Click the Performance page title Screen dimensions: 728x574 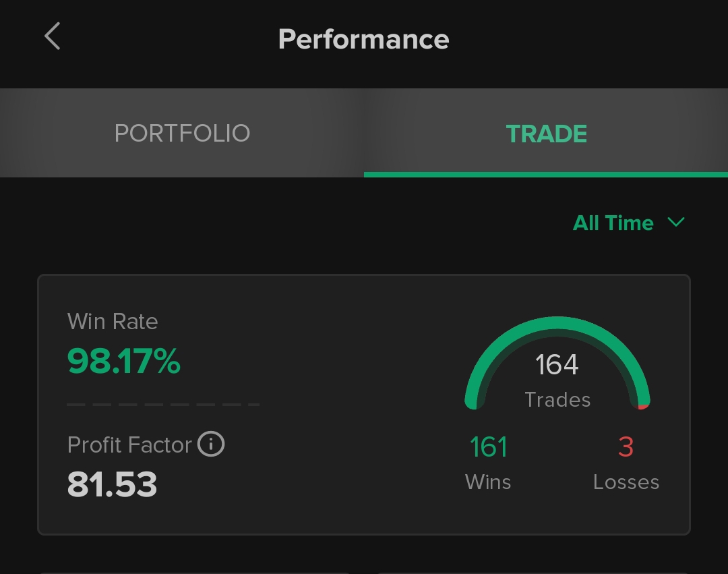tap(363, 39)
